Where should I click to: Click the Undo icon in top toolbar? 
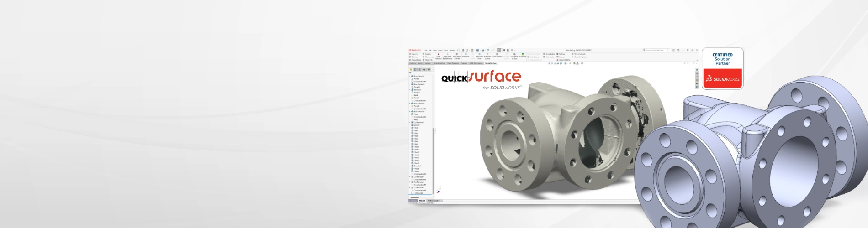point(488,50)
